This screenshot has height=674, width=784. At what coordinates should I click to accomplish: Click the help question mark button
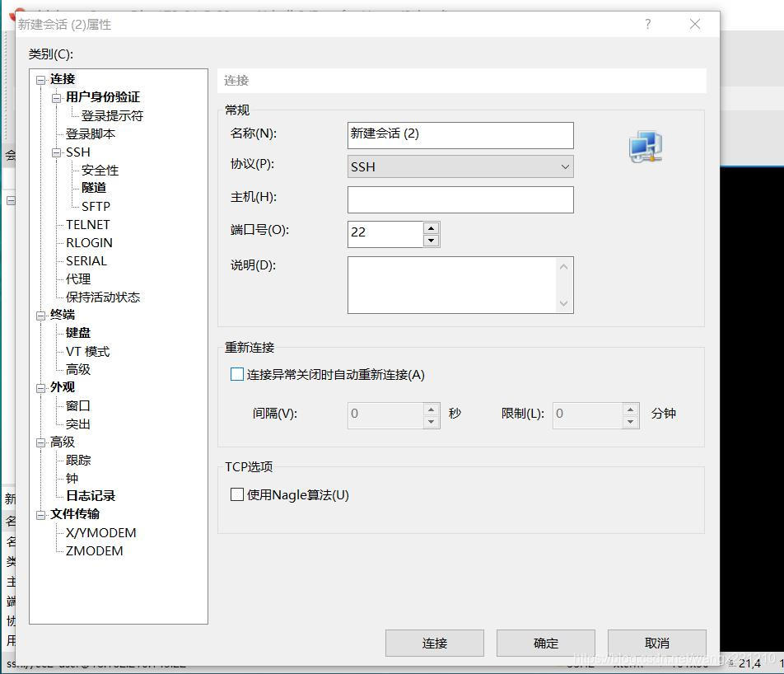[x=648, y=24]
